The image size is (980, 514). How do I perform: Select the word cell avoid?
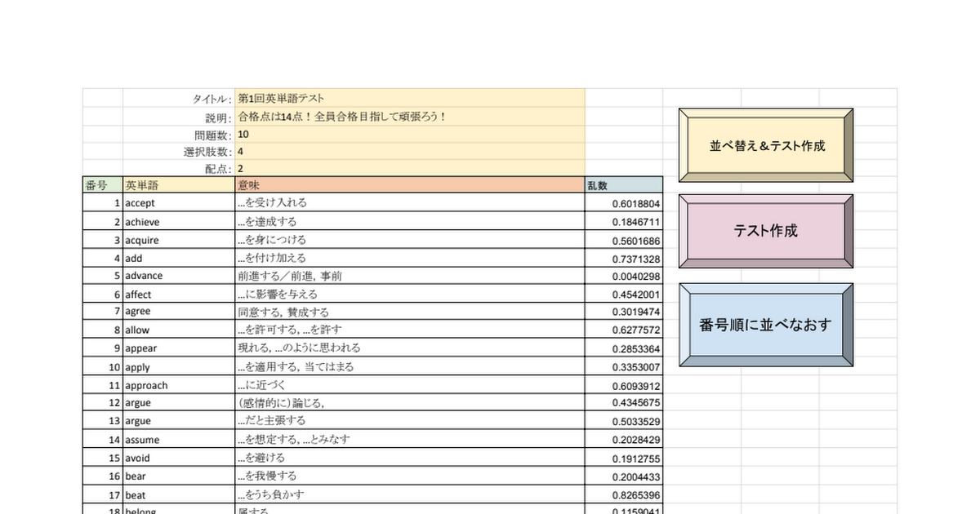point(179,457)
